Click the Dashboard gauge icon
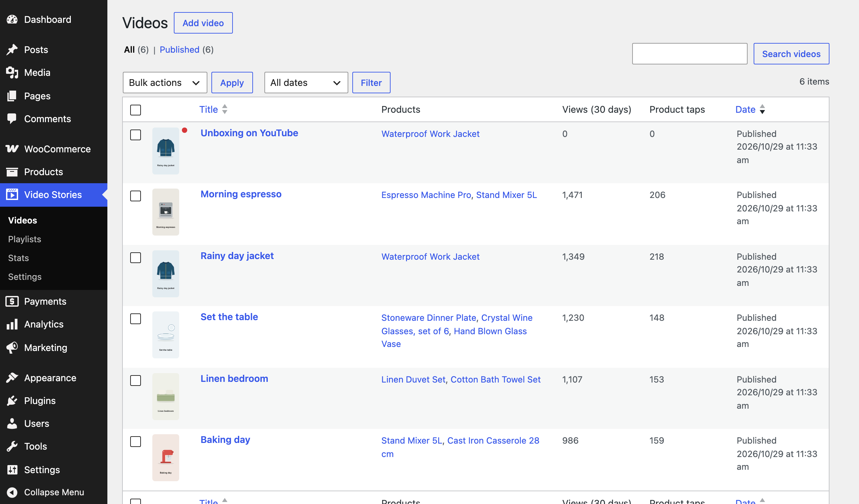 [12, 19]
